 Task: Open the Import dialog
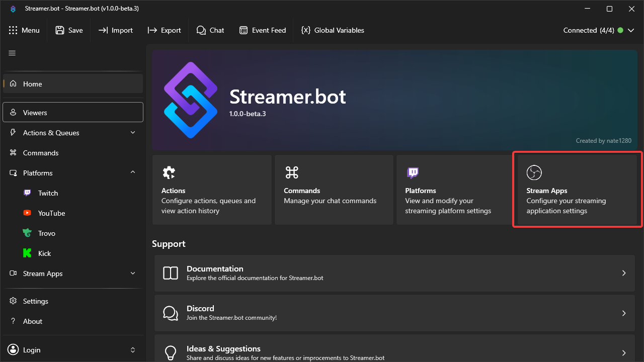pyautogui.click(x=115, y=30)
